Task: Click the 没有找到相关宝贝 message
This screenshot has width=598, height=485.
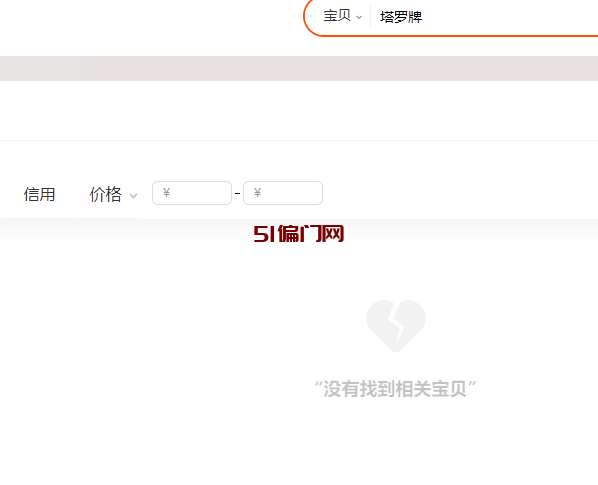Action: [x=395, y=389]
